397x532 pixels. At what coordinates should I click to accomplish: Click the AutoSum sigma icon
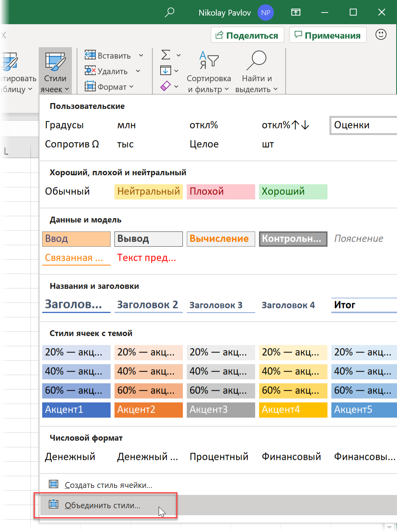(x=166, y=55)
